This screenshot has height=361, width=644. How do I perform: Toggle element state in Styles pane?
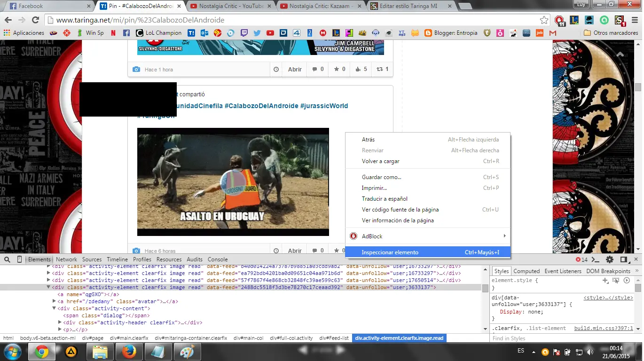click(616, 280)
